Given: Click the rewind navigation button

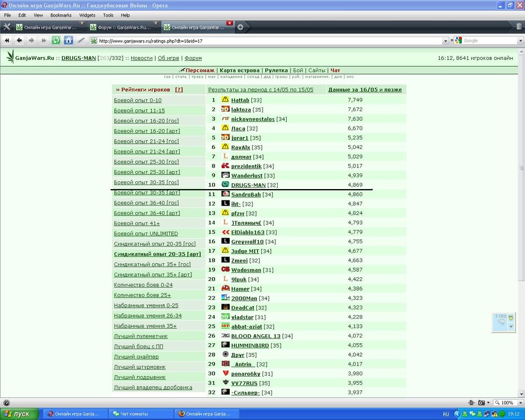Looking at the screenshot, I should coord(7,41).
